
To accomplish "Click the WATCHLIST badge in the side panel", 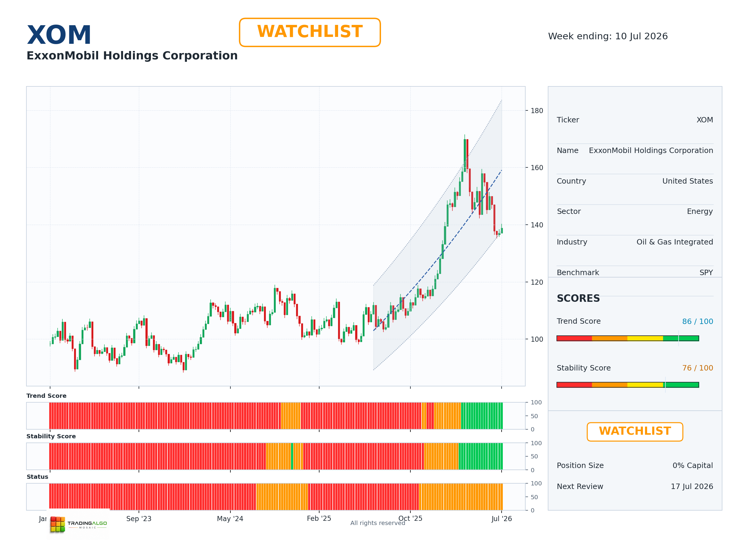I will 635,432.
